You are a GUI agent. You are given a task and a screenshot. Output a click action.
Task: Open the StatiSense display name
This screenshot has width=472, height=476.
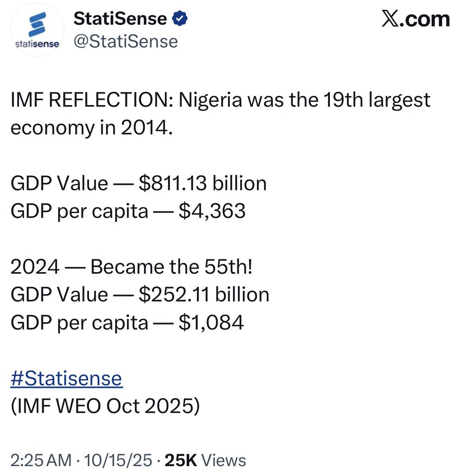coord(120,19)
